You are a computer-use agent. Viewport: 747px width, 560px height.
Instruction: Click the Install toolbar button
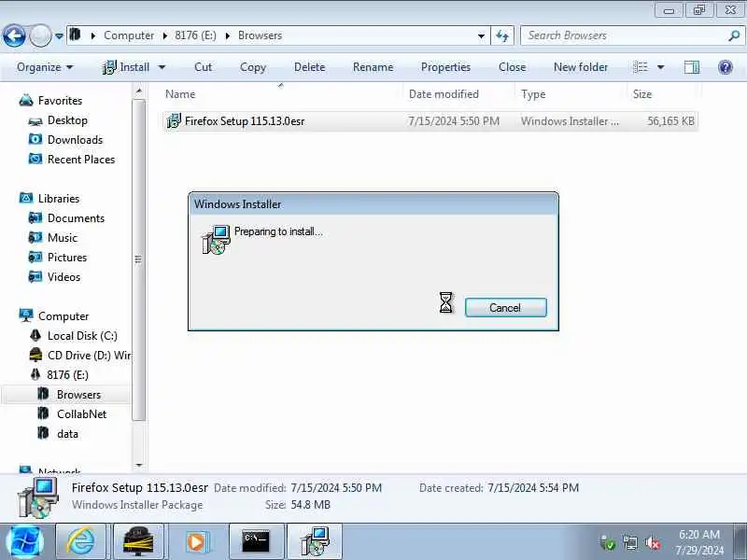coord(126,67)
